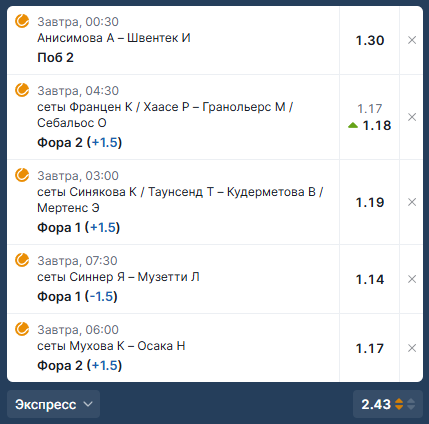Click tennis ball icon for Мухова match
The width and height of the screenshot is (429, 424).
coord(22,329)
